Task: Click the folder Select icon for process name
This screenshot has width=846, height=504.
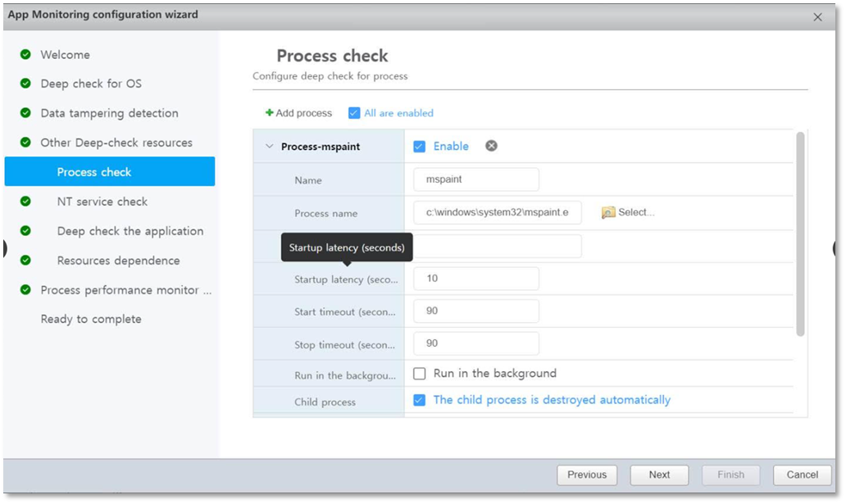Action: click(608, 212)
